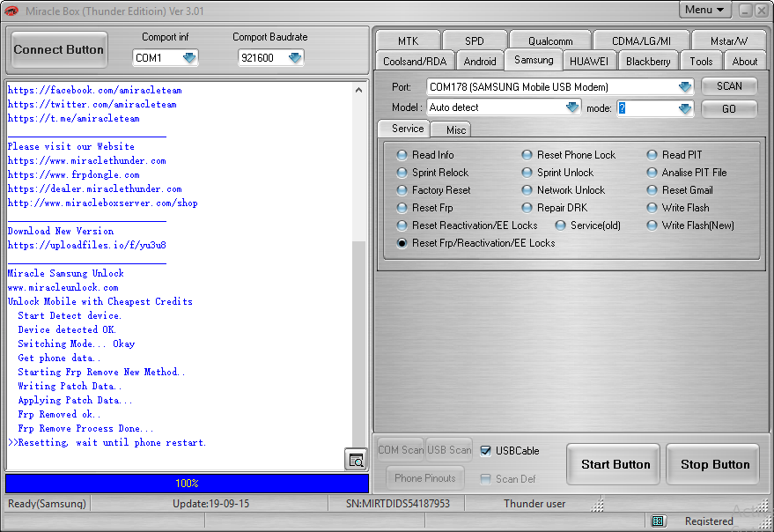Click the www.miracleunlock.com log line

click(x=63, y=287)
